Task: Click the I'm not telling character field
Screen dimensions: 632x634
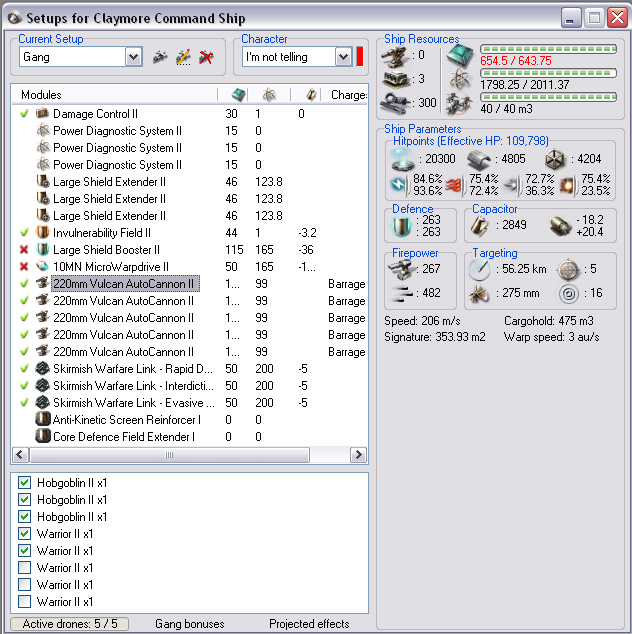Action: pos(297,57)
